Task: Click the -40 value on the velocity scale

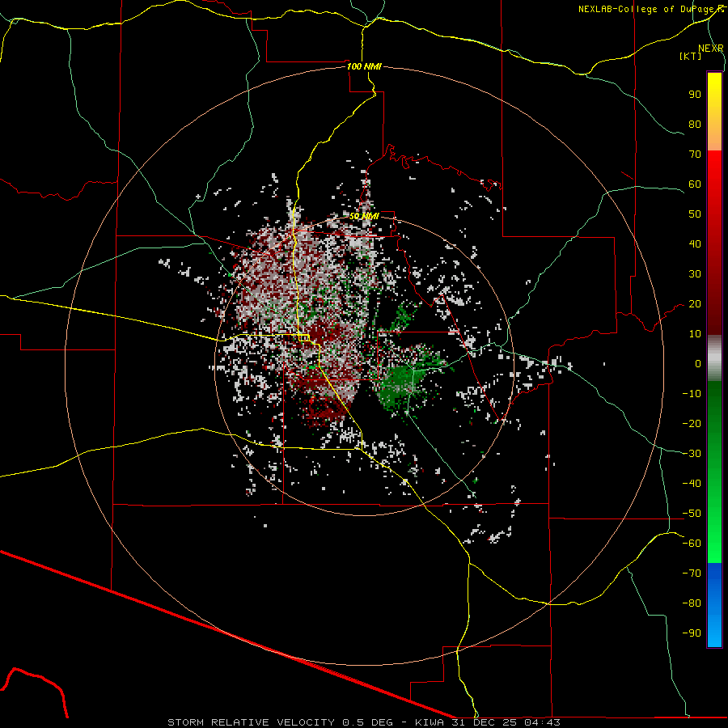Action: pos(692,484)
